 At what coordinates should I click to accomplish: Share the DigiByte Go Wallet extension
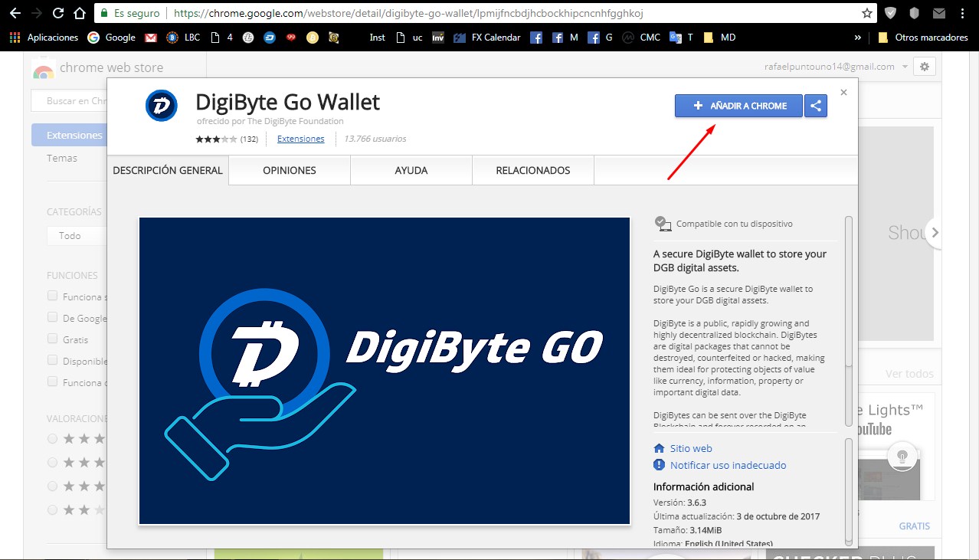tap(815, 106)
